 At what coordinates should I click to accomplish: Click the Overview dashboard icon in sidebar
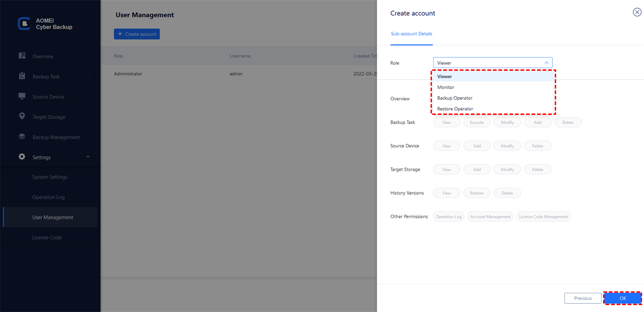(x=22, y=56)
